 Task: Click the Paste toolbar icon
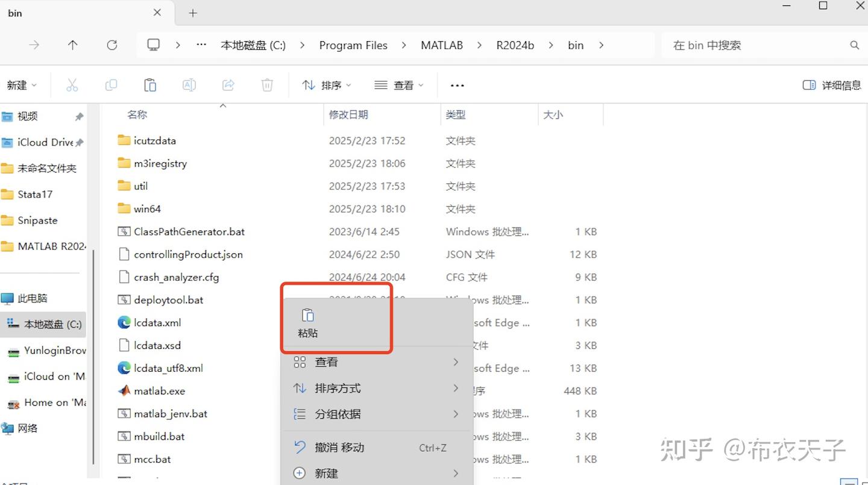150,85
